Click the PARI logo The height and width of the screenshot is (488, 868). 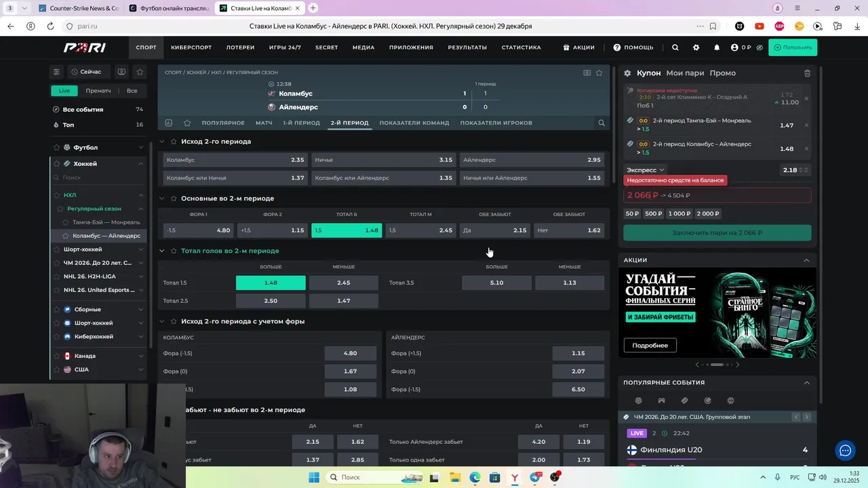point(84,47)
